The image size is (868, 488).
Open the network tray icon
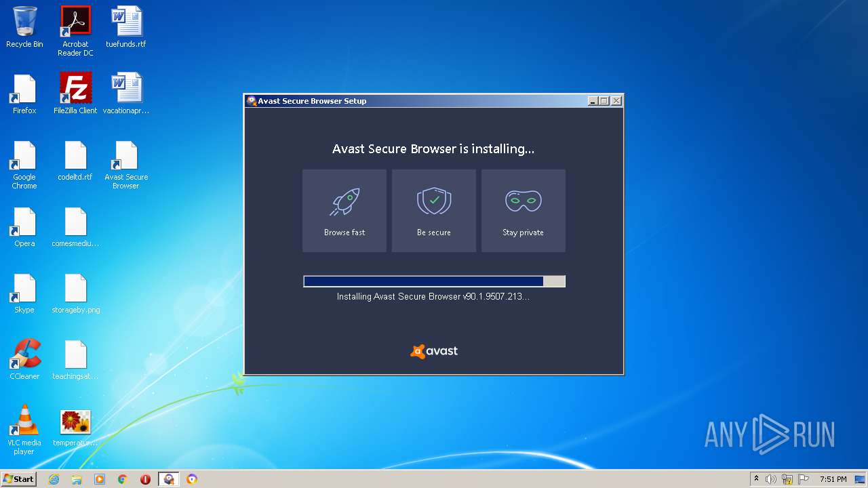[787, 479]
